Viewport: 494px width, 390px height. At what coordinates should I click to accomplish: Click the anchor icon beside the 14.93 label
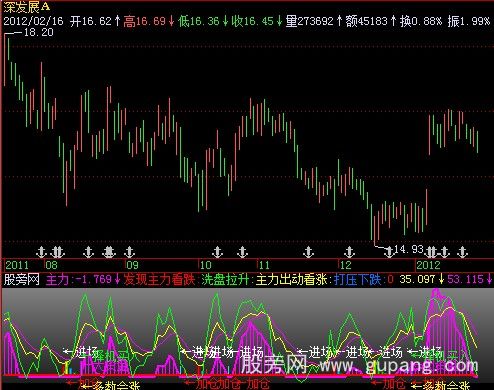(x=389, y=252)
